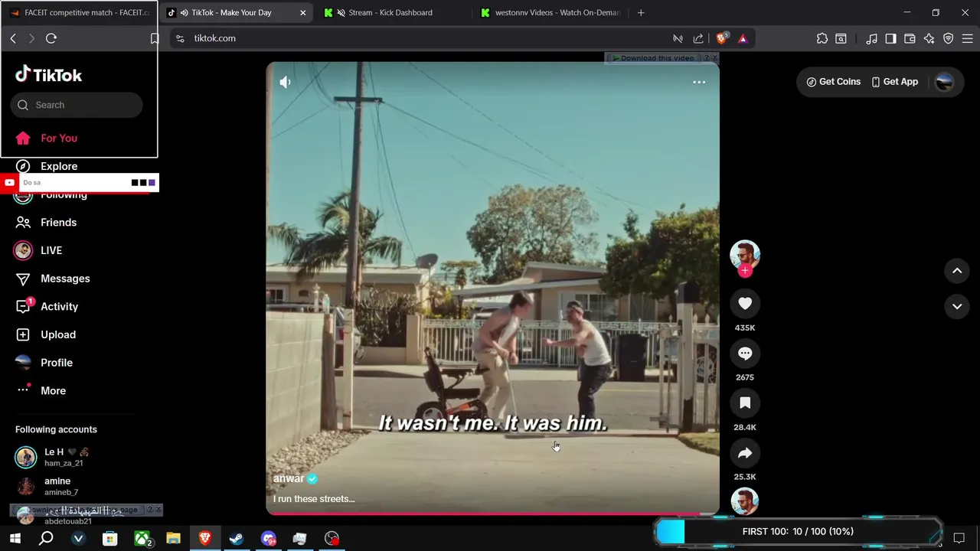The height and width of the screenshot is (551, 980).
Task: Open the site settings icon in the address bar
Action: click(x=180, y=38)
